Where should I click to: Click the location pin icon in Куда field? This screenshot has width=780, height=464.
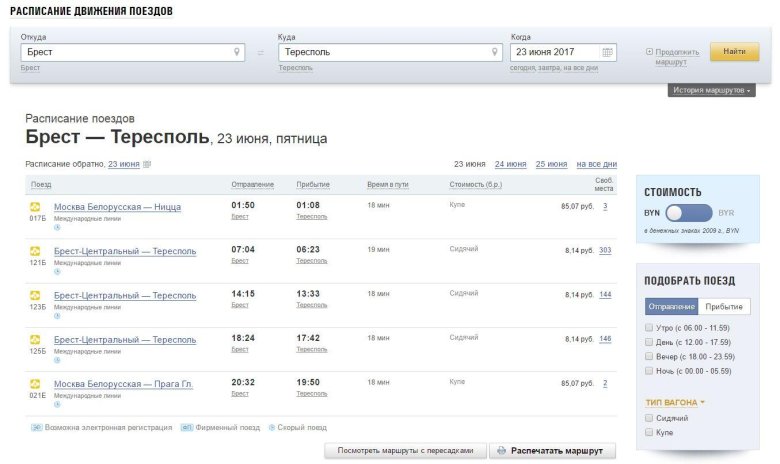pyautogui.click(x=495, y=52)
